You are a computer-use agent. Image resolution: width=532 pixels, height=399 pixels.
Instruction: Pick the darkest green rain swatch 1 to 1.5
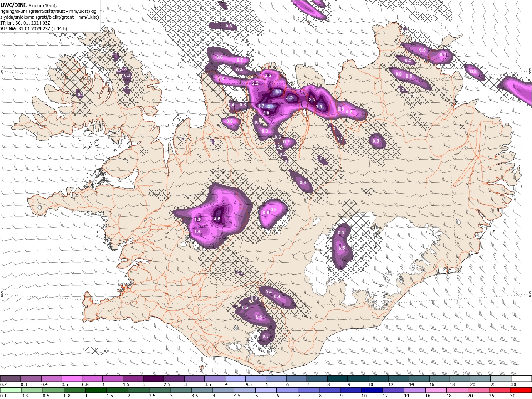coord(96,390)
